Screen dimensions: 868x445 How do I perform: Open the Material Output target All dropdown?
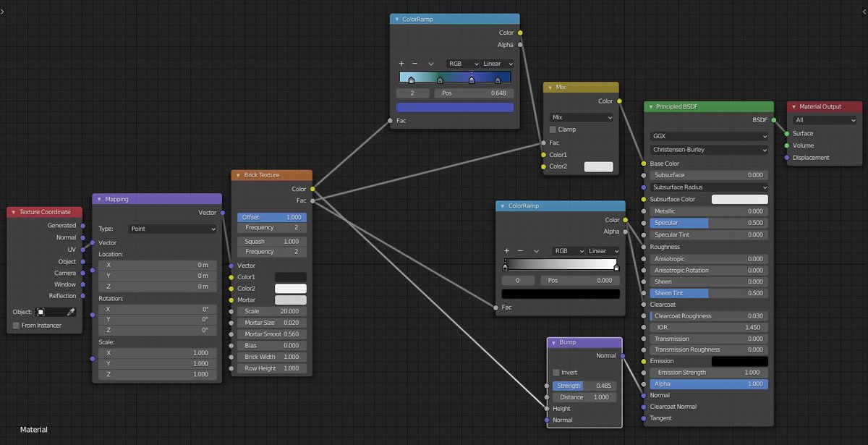tap(825, 120)
